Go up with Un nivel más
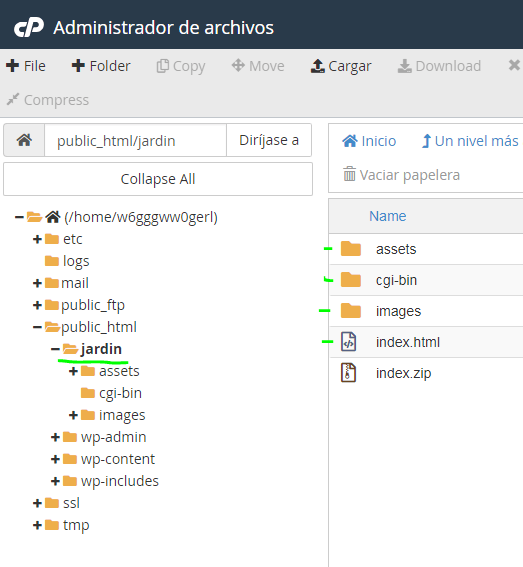Screen dimensions: 523x567 point(470,141)
